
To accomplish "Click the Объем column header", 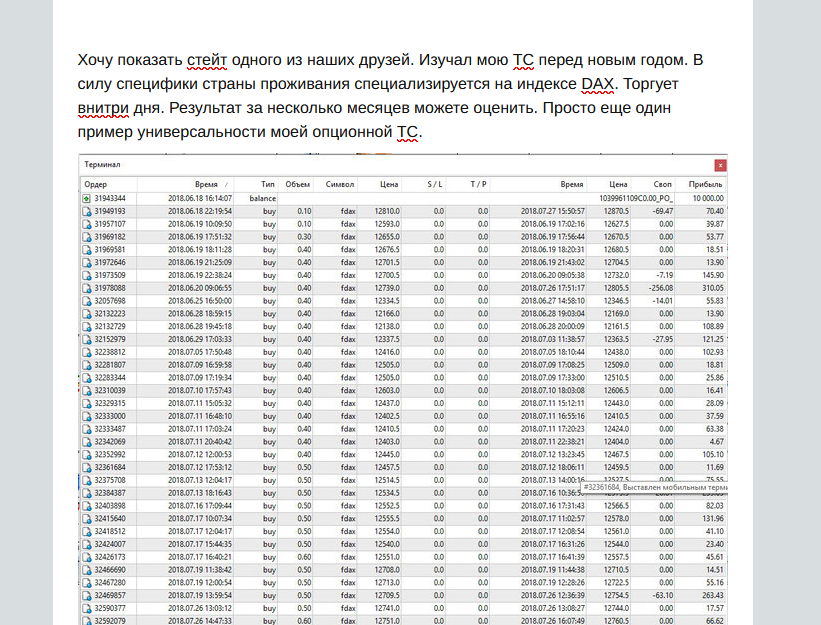I will click(x=296, y=184).
